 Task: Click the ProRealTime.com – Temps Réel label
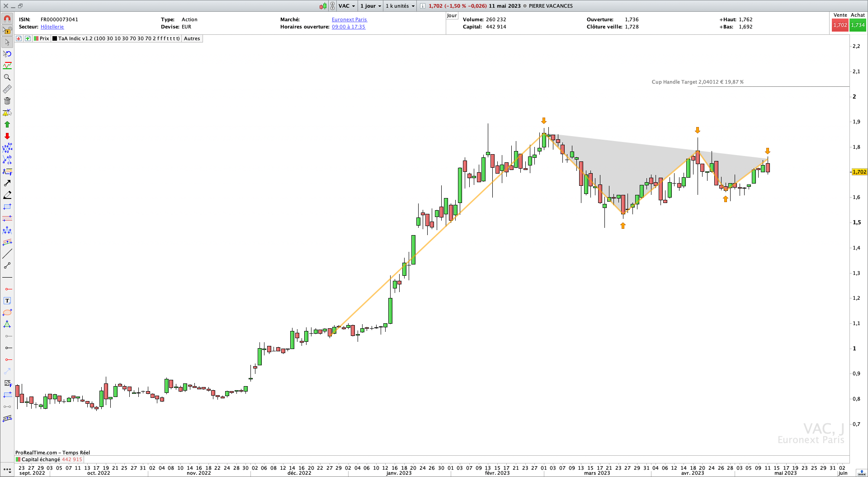click(x=52, y=453)
